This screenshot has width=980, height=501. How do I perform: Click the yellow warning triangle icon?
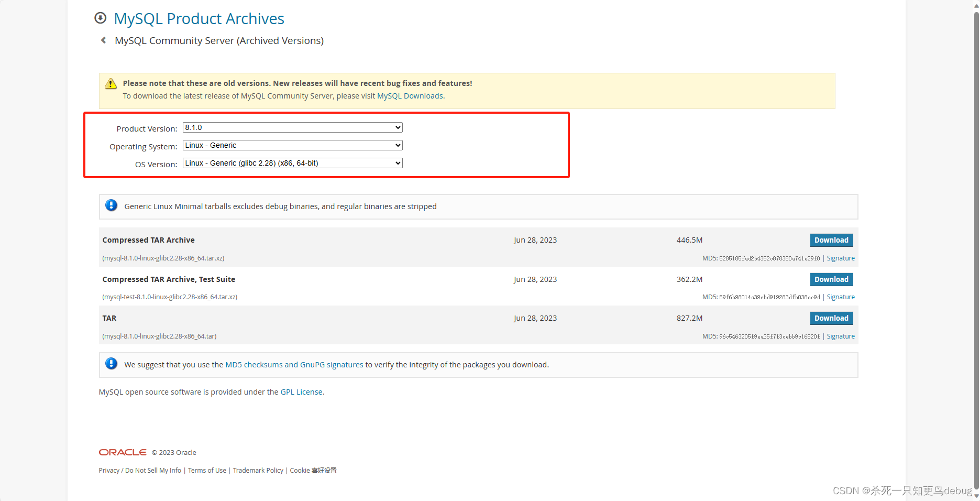111,84
